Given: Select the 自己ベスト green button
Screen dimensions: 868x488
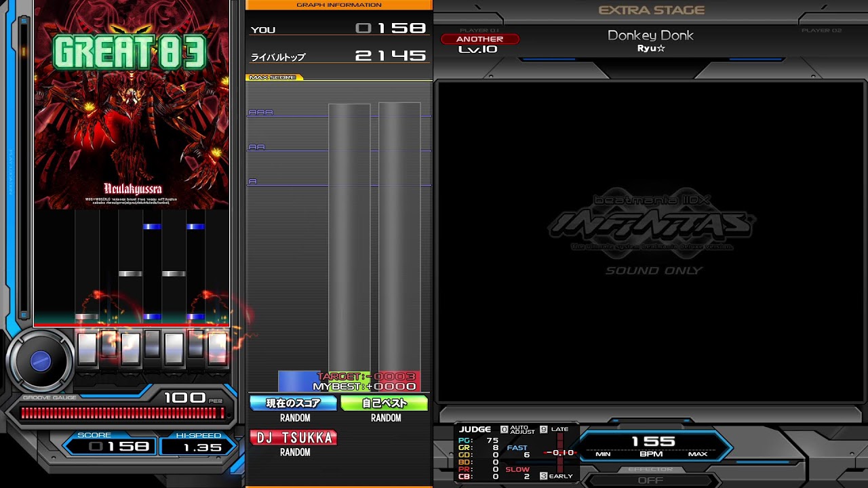Looking at the screenshot, I should point(384,403).
